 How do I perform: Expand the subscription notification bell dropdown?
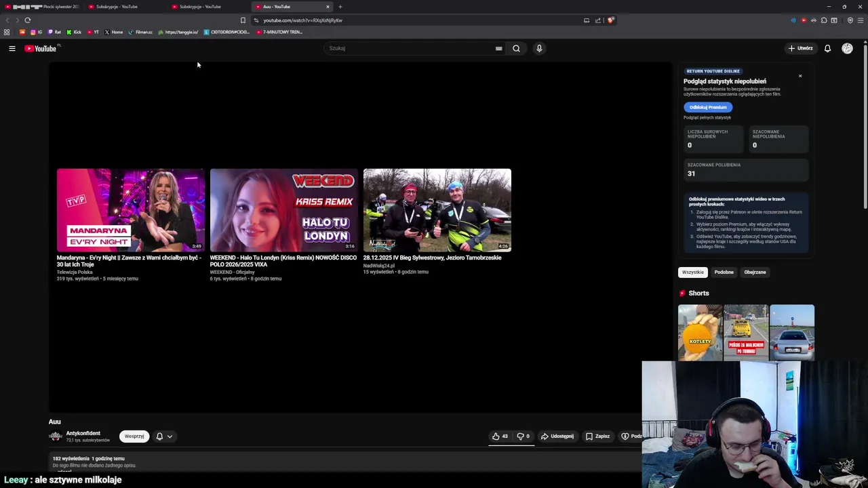pyautogui.click(x=164, y=436)
